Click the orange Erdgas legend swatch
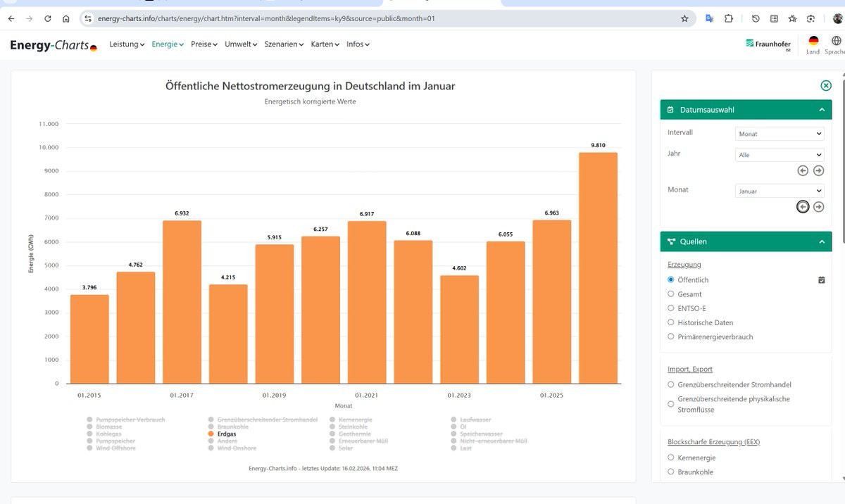The height and width of the screenshot is (504, 845). click(x=211, y=434)
